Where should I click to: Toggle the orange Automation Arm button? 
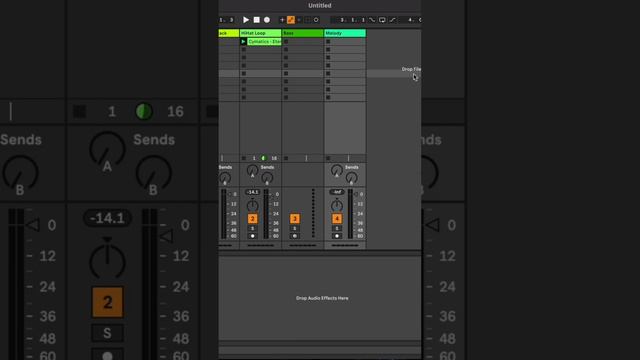(291, 20)
